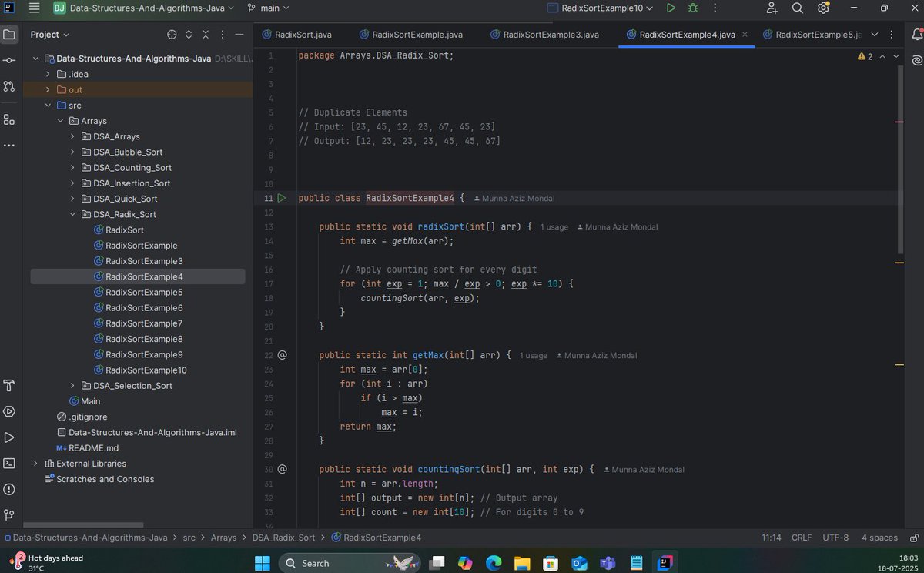Collapse the DSA_Radix_Sort package
Image resolution: width=924 pixels, height=573 pixels.
[x=72, y=214]
